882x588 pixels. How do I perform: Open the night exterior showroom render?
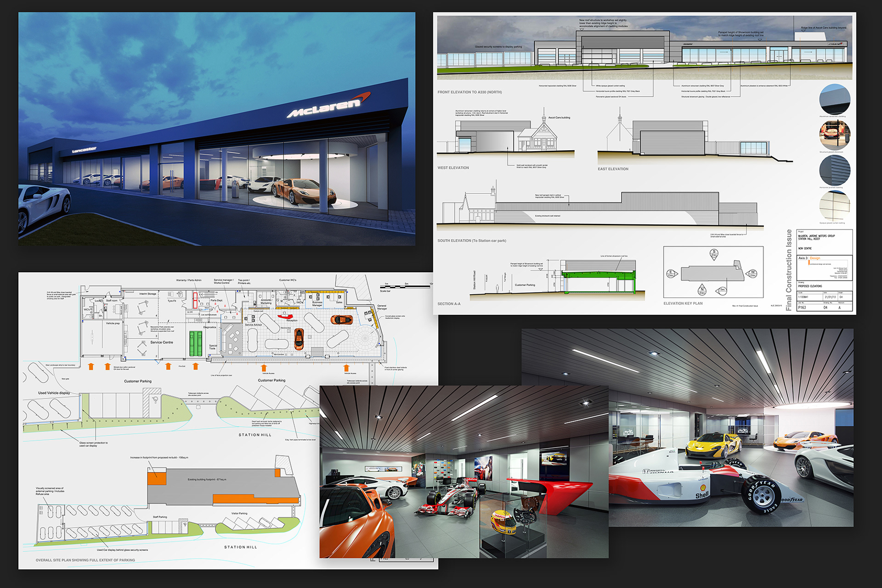[216, 129]
